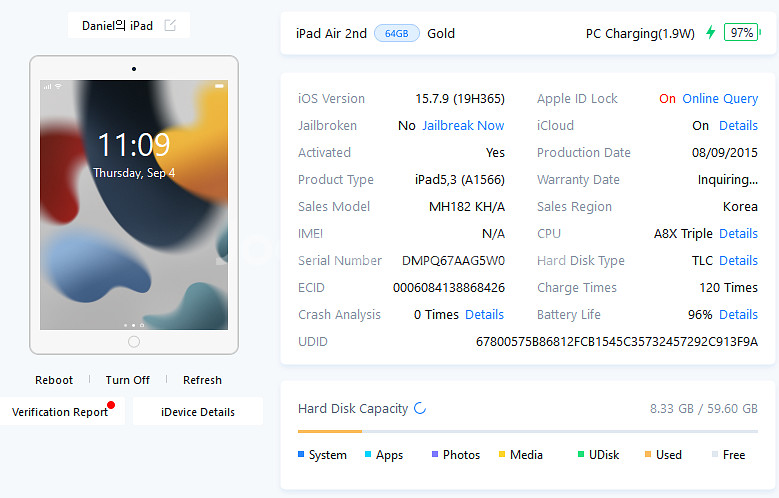Open the Verification Report
Viewport: 779px width, 498px height.
click(x=60, y=412)
